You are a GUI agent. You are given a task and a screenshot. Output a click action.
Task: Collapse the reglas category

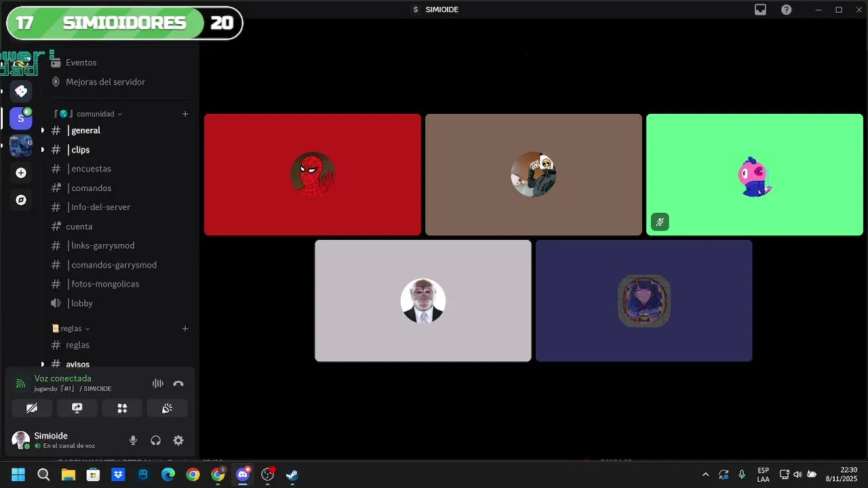tap(71, 329)
